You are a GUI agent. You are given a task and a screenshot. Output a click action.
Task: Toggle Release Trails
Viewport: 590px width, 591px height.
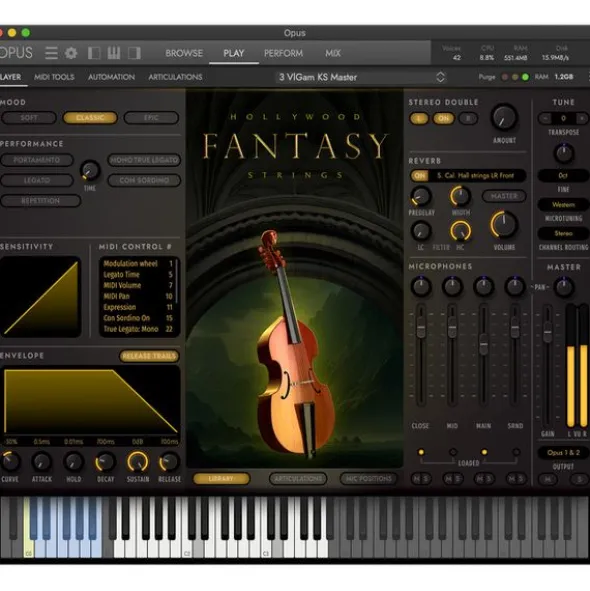149,356
